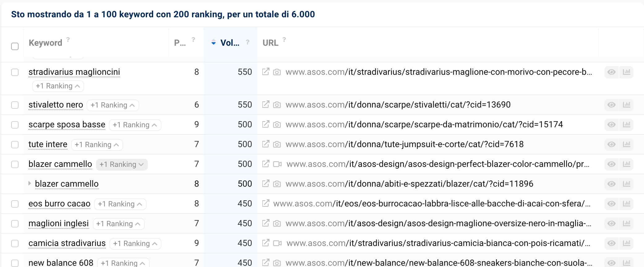The height and width of the screenshot is (267, 644).
Task: Click camera icon for blazer category URL row
Action: (277, 184)
